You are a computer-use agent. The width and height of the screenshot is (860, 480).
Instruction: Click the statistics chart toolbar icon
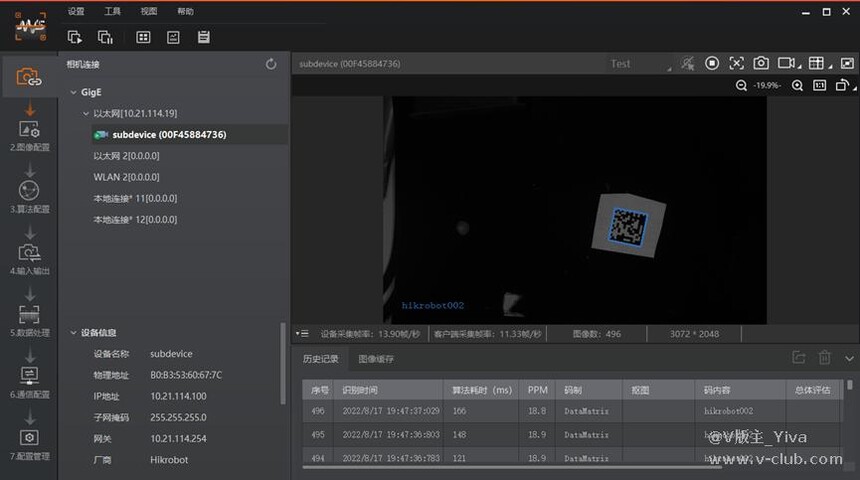(173, 37)
